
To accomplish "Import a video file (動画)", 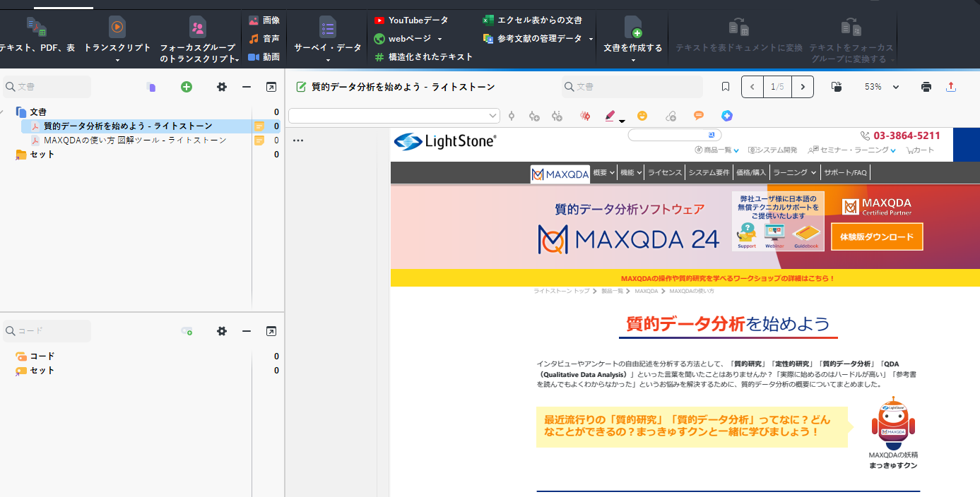I will (x=264, y=57).
